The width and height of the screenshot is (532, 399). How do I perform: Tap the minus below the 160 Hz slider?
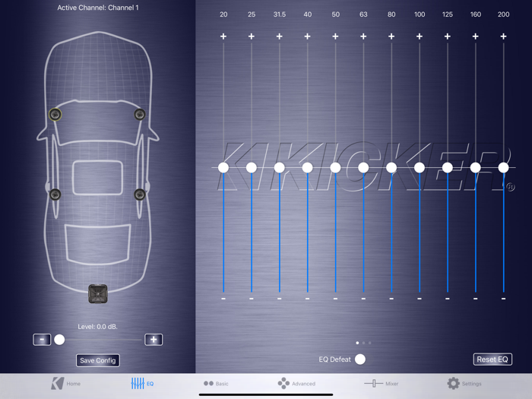point(475,299)
